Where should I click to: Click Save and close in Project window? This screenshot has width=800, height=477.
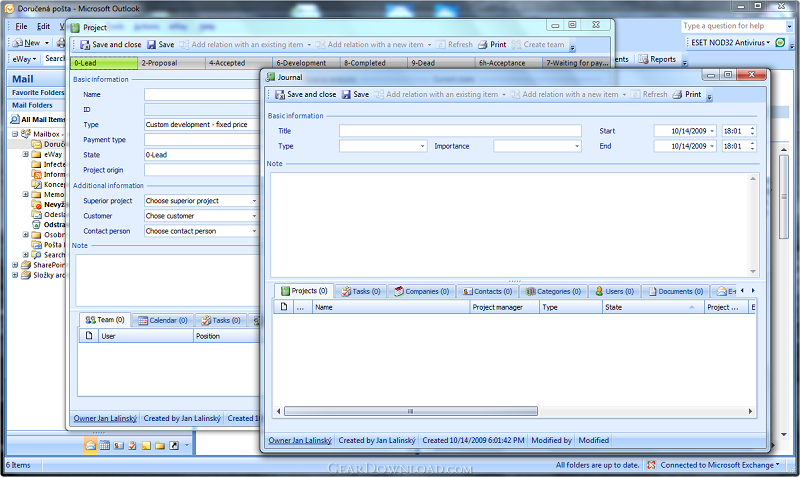(x=111, y=45)
